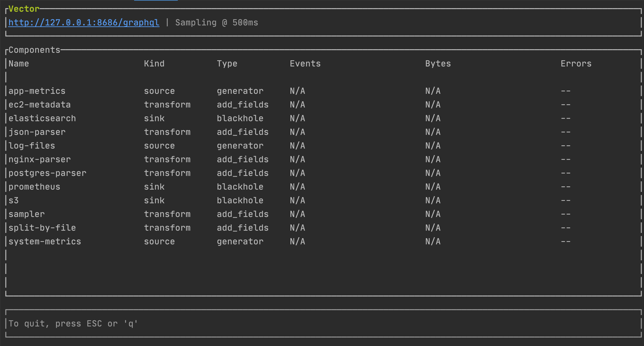Sort by the Name column header

pos(19,64)
